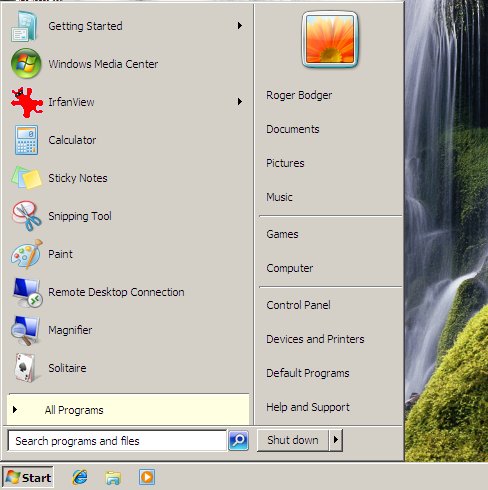Click the Paint text label
The height and width of the screenshot is (490, 488).
60,254
